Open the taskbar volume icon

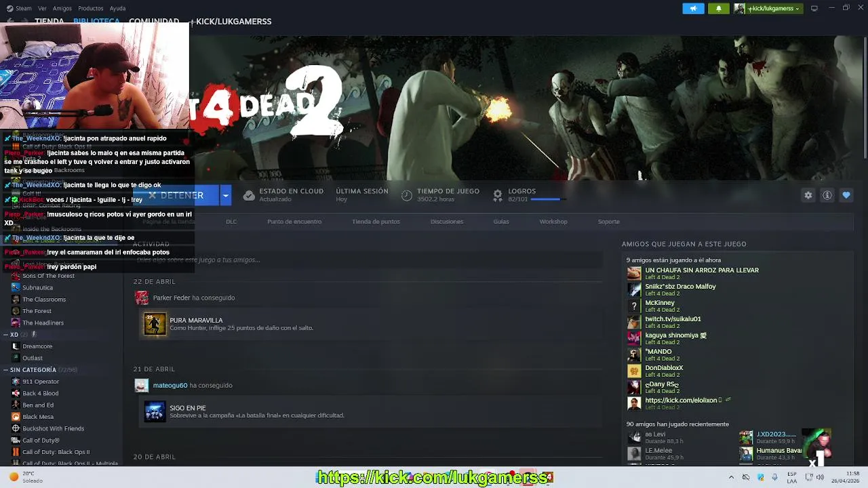820,477
